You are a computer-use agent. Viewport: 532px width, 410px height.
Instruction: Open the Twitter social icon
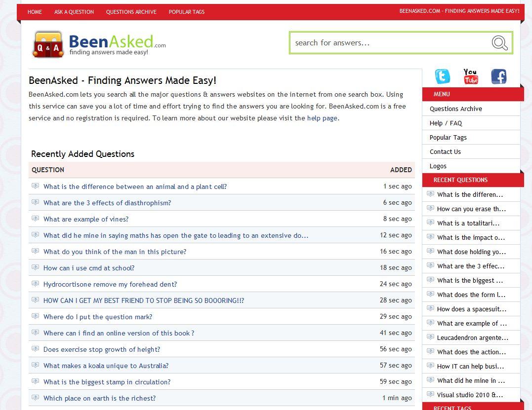pos(443,76)
